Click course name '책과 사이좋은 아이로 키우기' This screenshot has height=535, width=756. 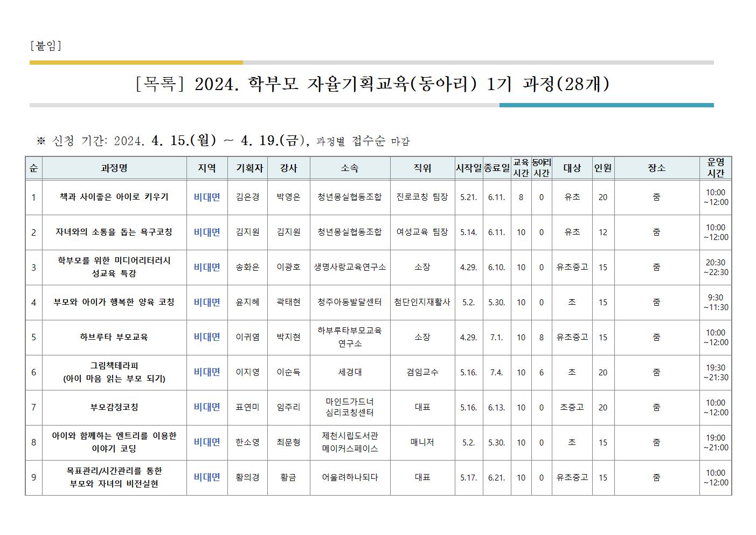click(114, 197)
